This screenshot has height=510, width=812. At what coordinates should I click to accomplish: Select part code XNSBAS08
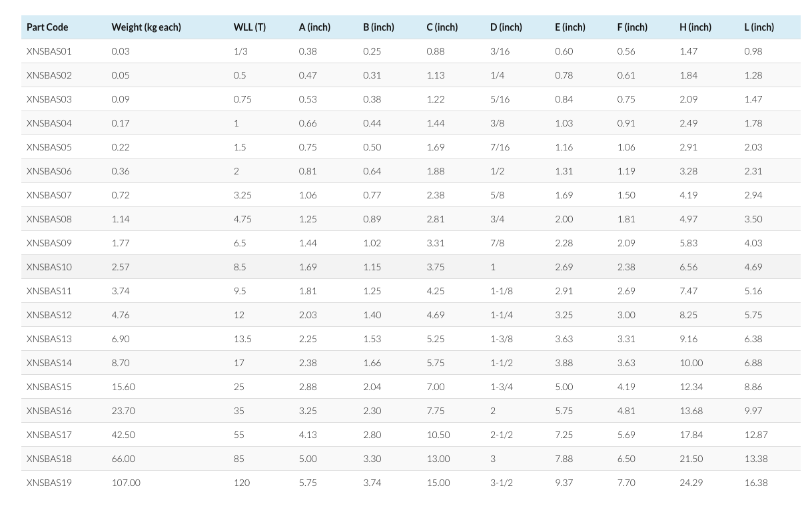point(49,219)
